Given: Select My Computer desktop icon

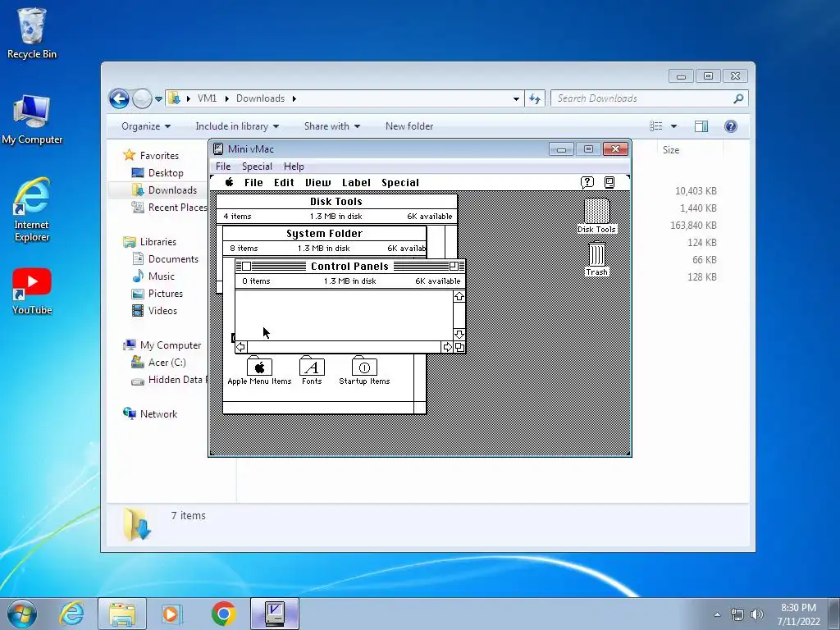Looking at the screenshot, I should 32,120.
